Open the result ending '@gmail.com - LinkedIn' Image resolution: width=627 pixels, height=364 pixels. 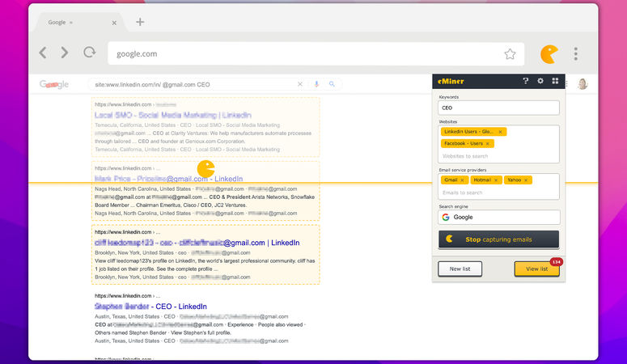click(169, 179)
